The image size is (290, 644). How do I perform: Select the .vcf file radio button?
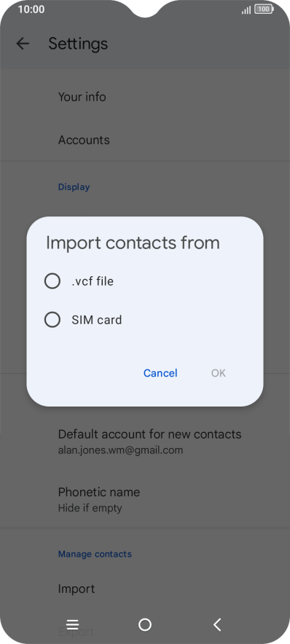pos(52,281)
